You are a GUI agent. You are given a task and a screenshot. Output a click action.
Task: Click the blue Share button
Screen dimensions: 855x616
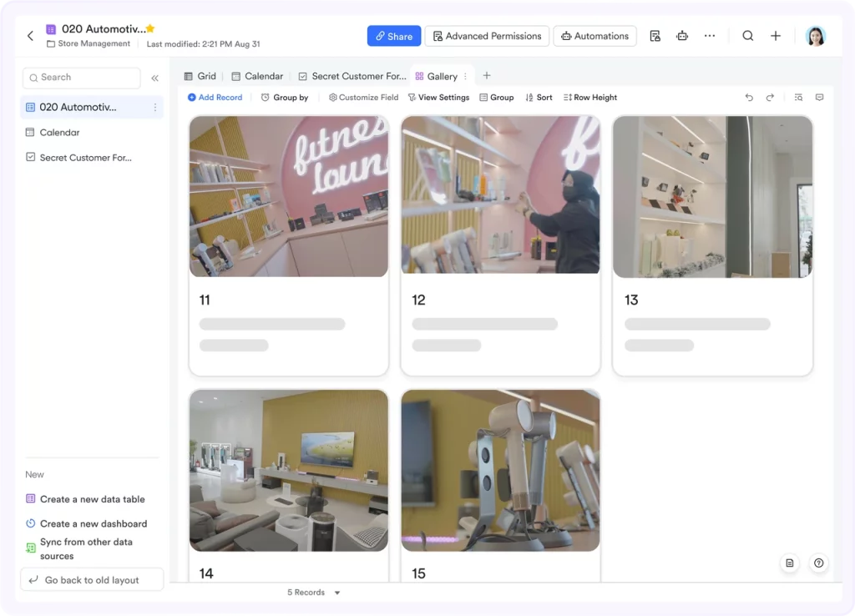(394, 36)
